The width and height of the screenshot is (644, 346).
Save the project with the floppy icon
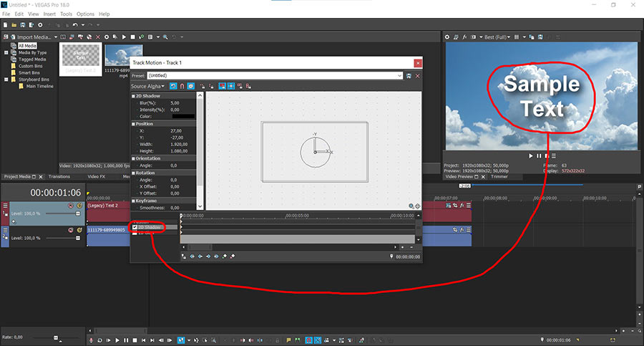[x=23, y=25]
